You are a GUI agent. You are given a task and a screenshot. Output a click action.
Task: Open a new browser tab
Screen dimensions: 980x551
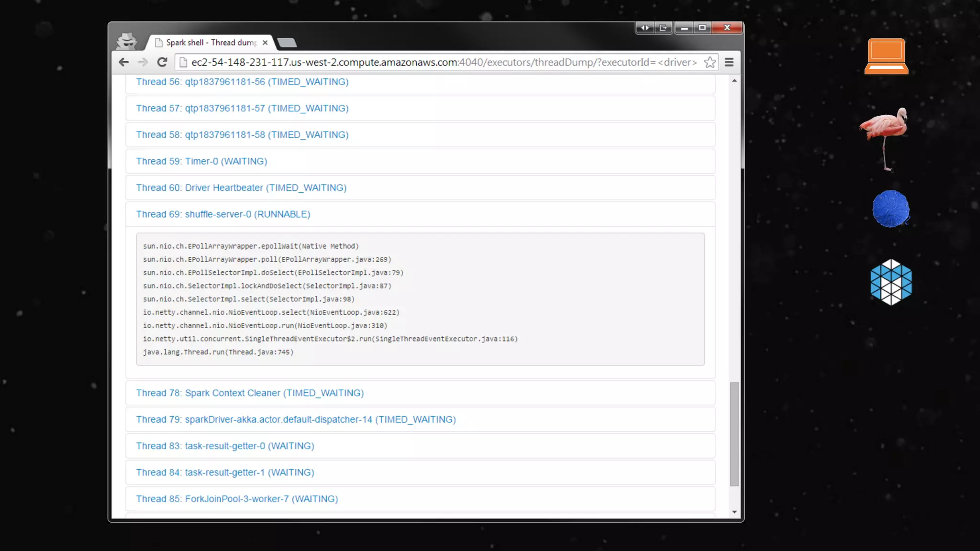click(x=287, y=43)
